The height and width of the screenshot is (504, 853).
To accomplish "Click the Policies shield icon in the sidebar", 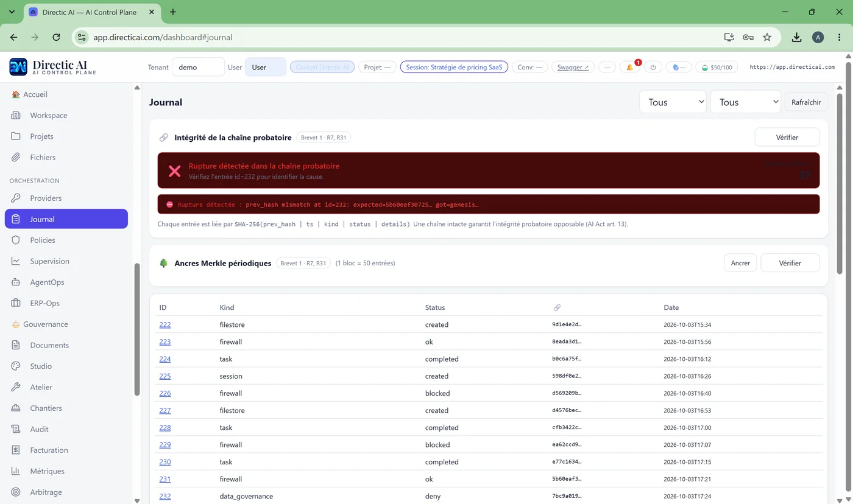I will (16, 240).
